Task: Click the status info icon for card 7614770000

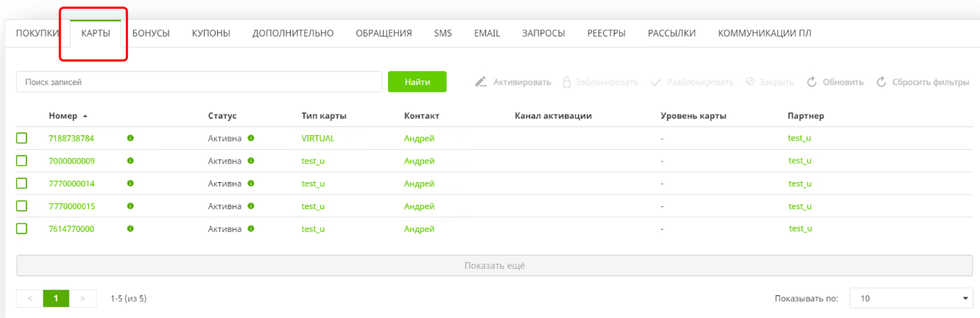Action: [x=251, y=229]
